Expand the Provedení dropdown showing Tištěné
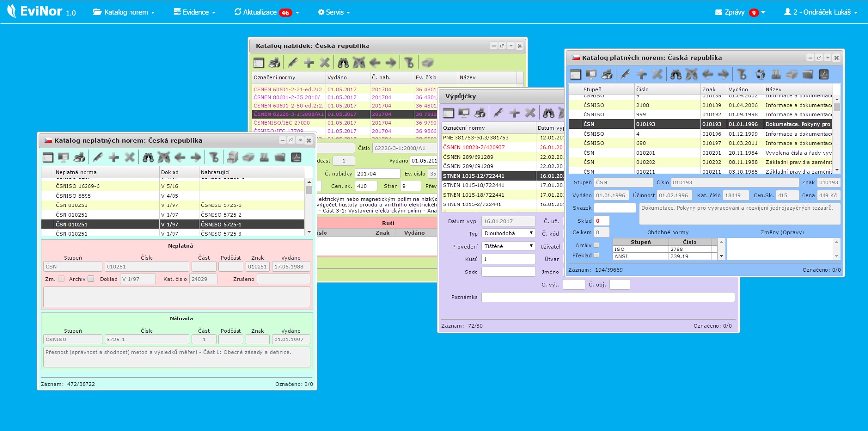This screenshot has width=868, height=431. (x=508, y=246)
